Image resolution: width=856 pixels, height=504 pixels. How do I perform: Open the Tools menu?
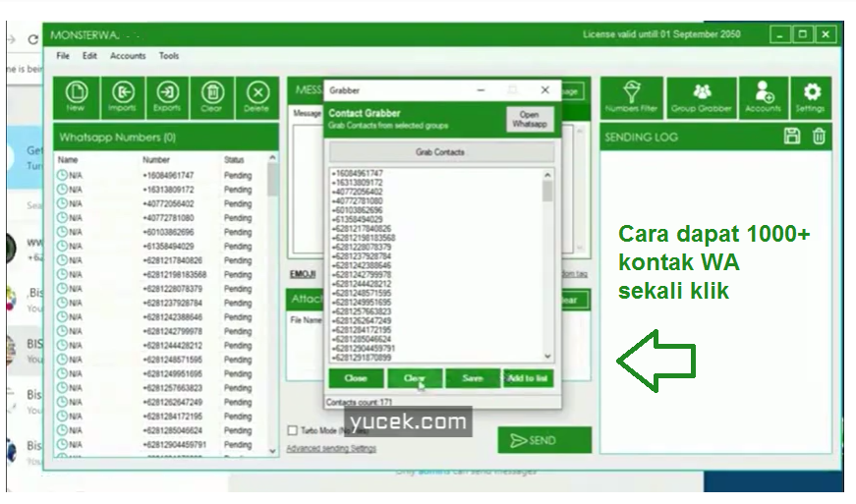point(169,56)
